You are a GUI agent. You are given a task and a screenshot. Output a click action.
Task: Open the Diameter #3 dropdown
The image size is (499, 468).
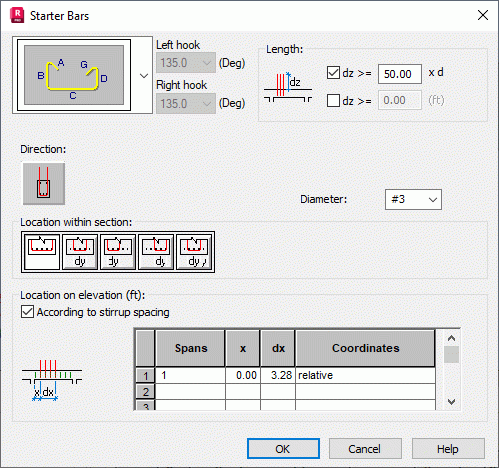(x=413, y=199)
